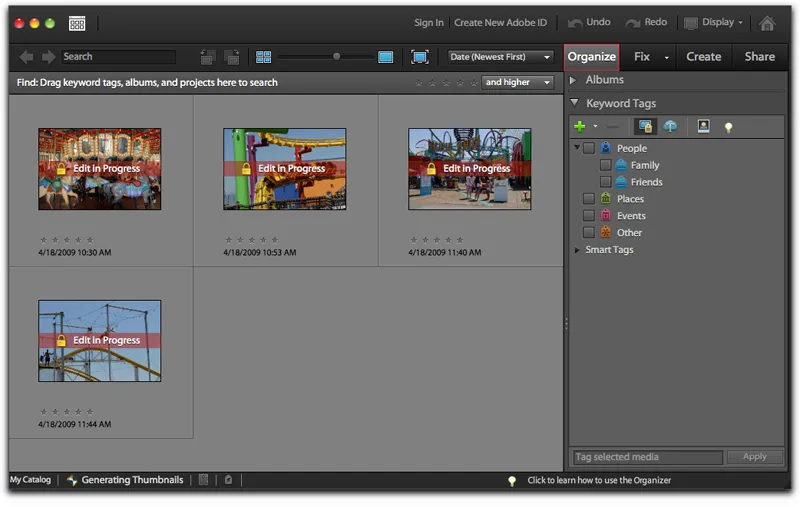Image resolution: width=800 pixels, height=507 pixels.
Task: Click the full screen view icon
Action: (x=420, y=57)
